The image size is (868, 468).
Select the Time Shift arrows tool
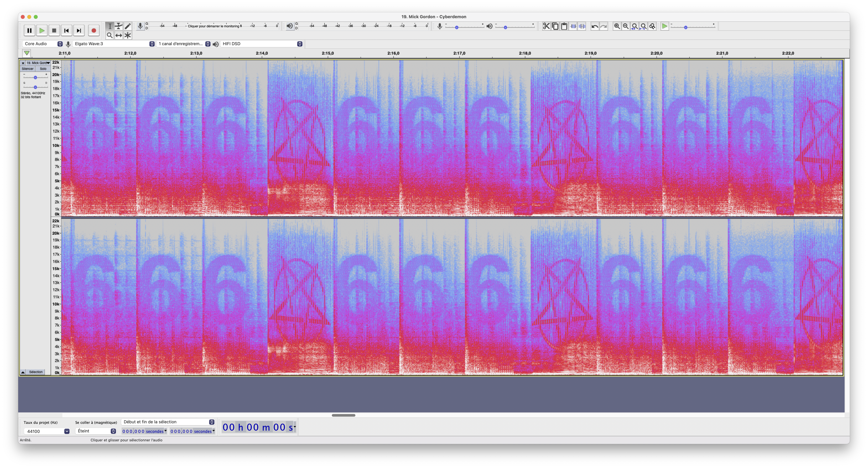(119, 35)
